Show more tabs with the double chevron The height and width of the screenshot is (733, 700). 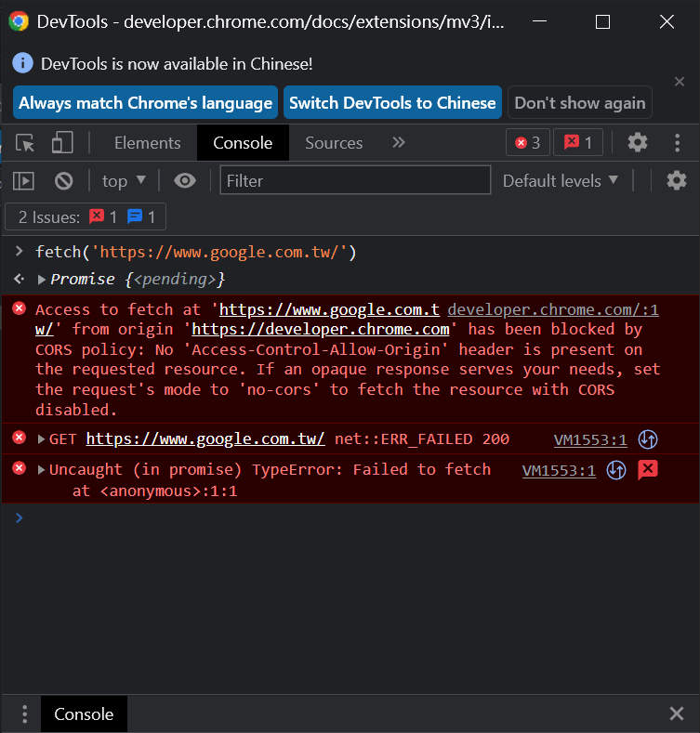click(x=398, y=142)
